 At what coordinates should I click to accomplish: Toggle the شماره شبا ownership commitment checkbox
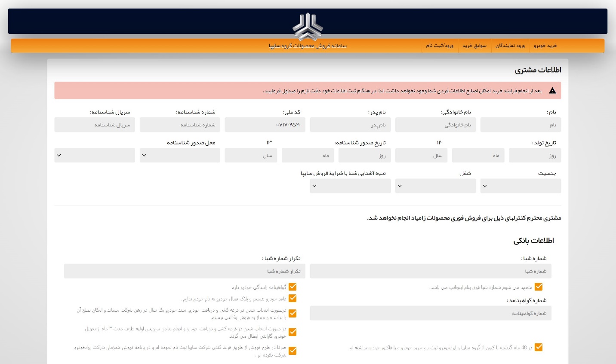(x=539, y=287)
